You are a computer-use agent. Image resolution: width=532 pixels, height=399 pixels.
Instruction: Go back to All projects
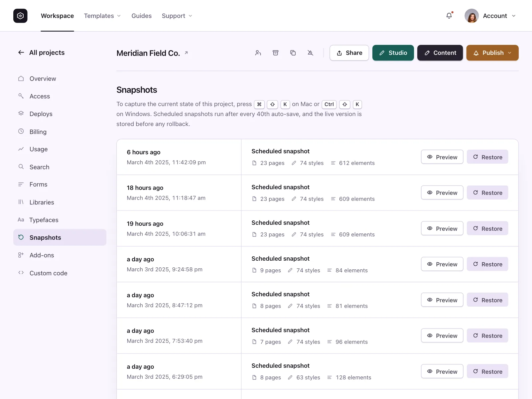pyautogui.click(x=41, y=53)
